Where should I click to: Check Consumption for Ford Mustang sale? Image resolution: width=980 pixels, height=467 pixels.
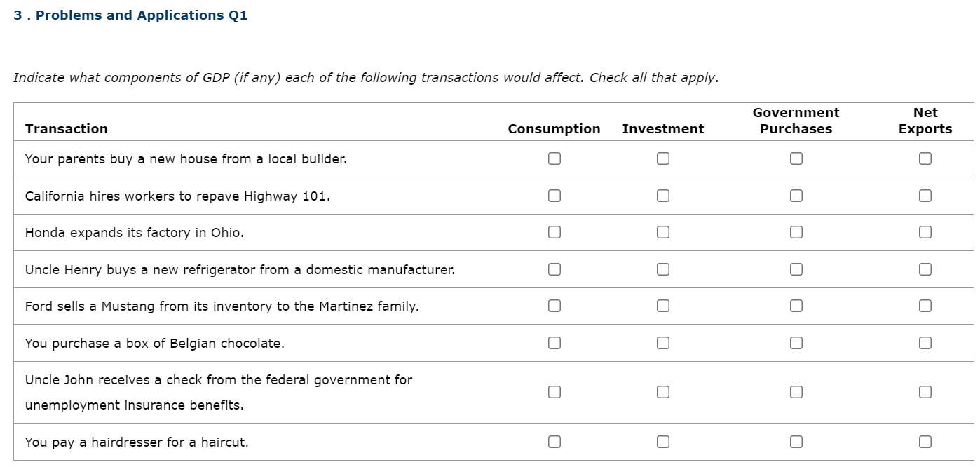[x=554, y=306]
